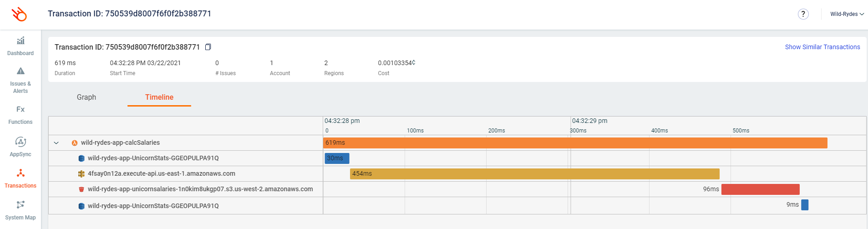Copy the transaction ID with copy icon
868x229 pixels.
tap(208, 47)
